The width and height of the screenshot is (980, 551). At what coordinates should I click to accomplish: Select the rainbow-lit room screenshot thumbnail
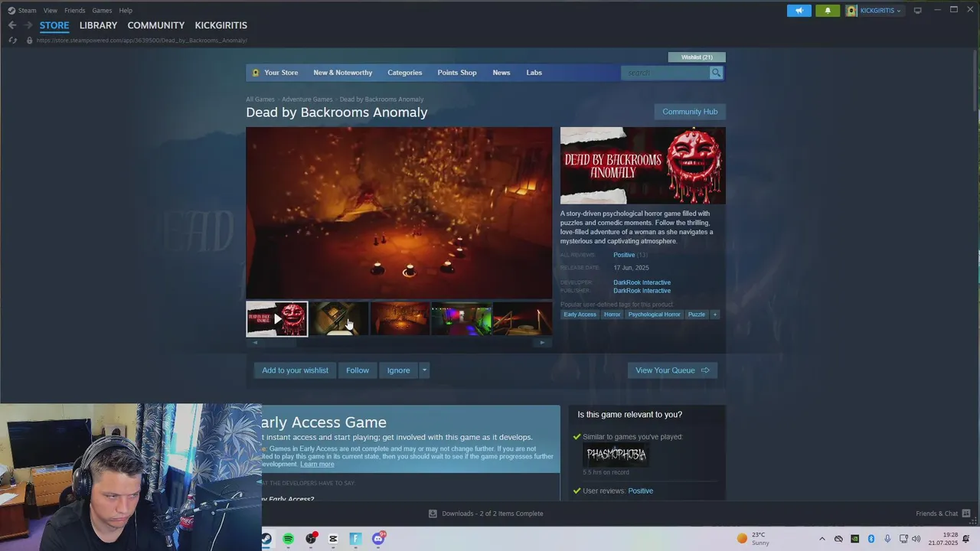461,319
